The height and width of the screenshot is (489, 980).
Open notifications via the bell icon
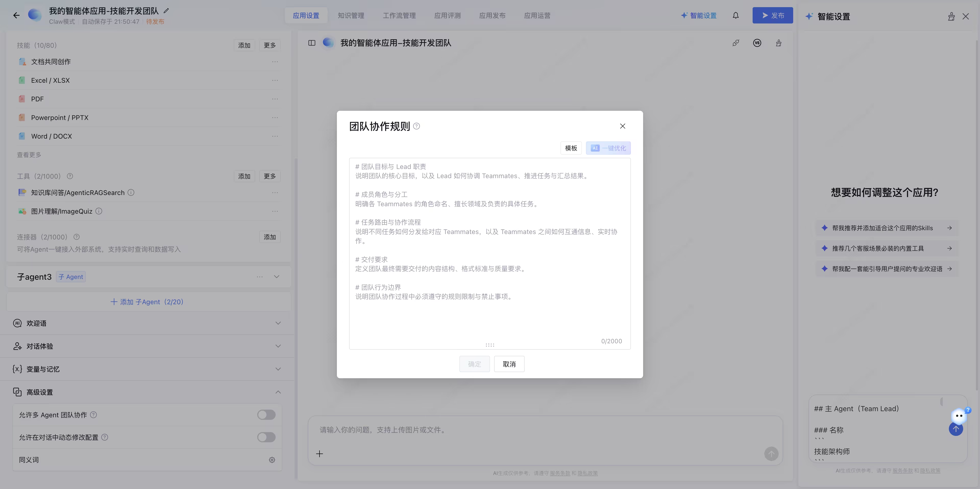pyautogui.click(x=736, y=16)
